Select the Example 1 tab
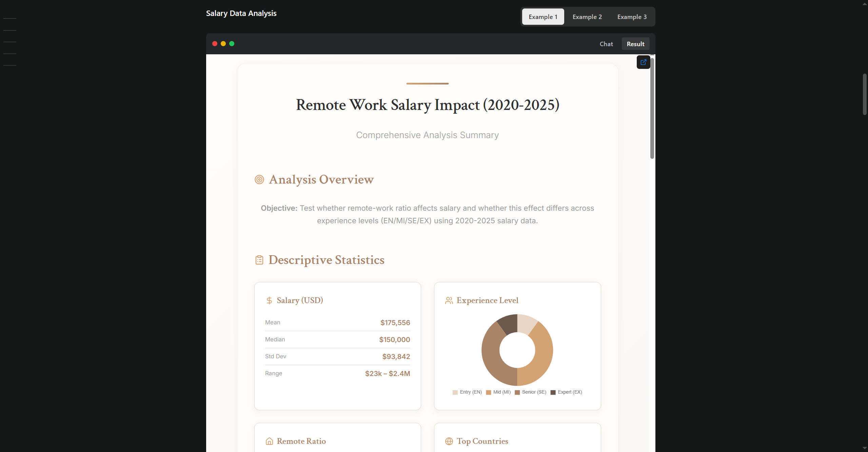 tap(543, 17)
